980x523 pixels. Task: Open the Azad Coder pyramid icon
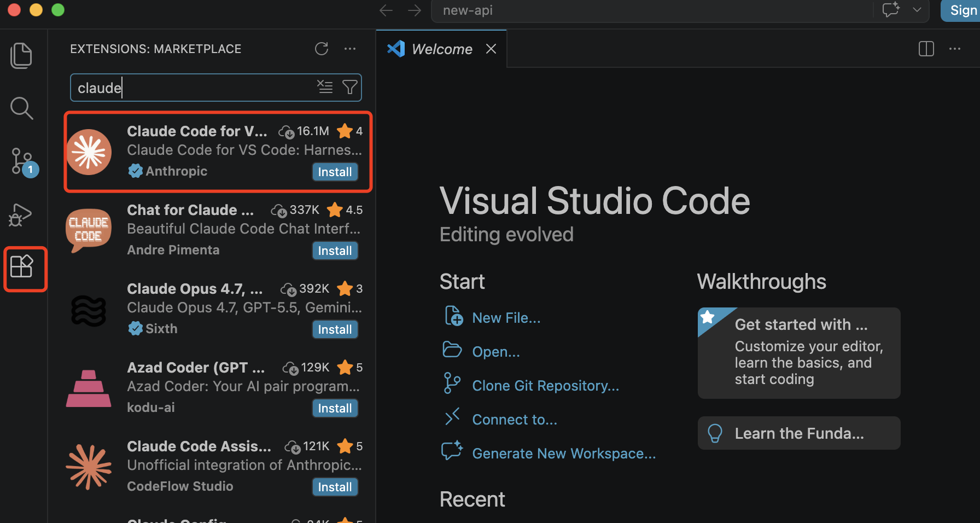click(x=89, y=388)
